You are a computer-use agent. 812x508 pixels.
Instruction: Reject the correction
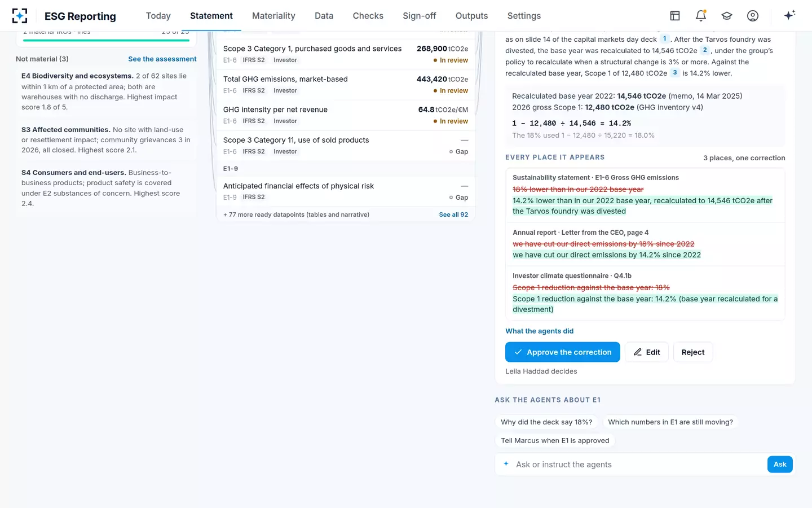point(693,352)
